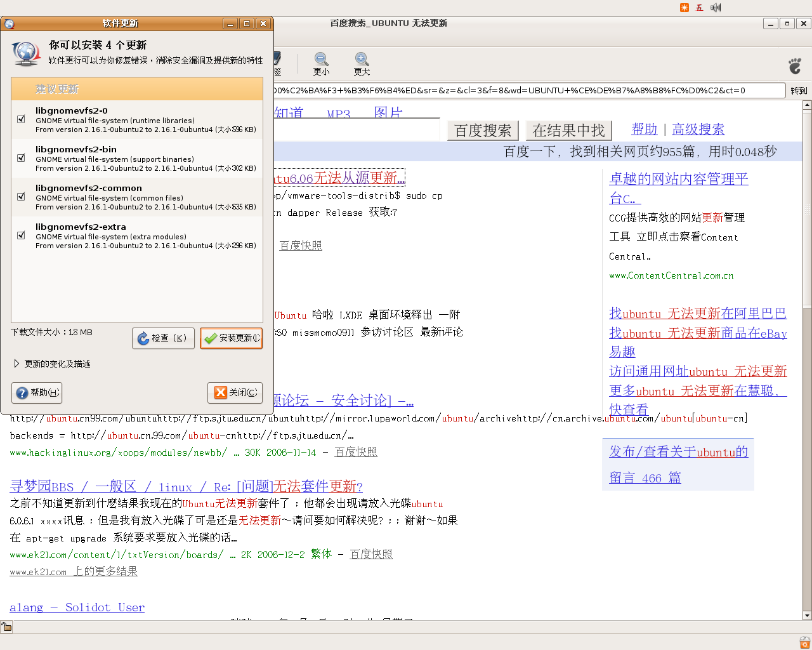812x650 pixels.
Task: Open result link 6.06无法从源更新
Action: pyautogui.click(x=339, y=178)
